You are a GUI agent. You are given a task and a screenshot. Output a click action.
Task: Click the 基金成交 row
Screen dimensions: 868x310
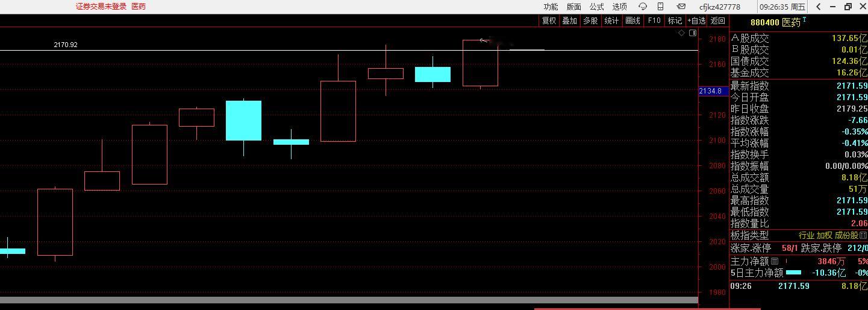799,72
